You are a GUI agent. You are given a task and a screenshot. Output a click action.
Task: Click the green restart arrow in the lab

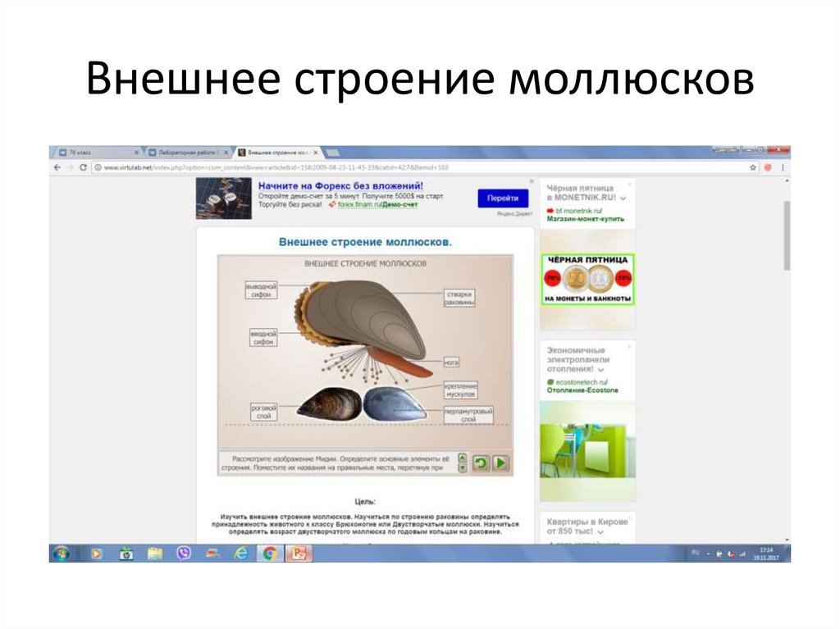tap(481, 463)
